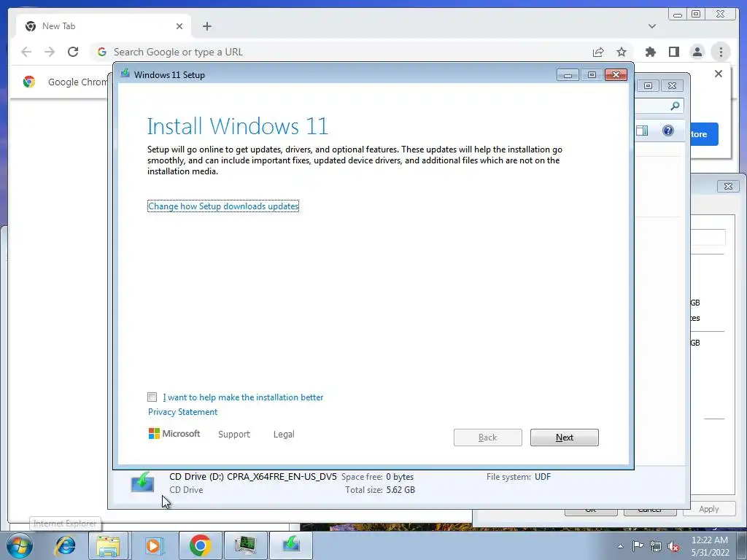The width and height of the screenshot is (747, 560).
Task: Dismiss the Chrome notification bar
Action: point(719,74)
